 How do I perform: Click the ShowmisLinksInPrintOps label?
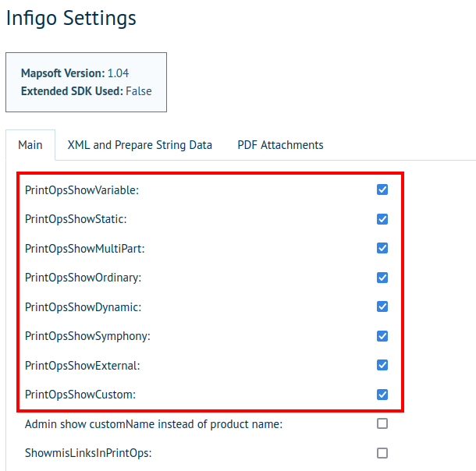point(87,453)
